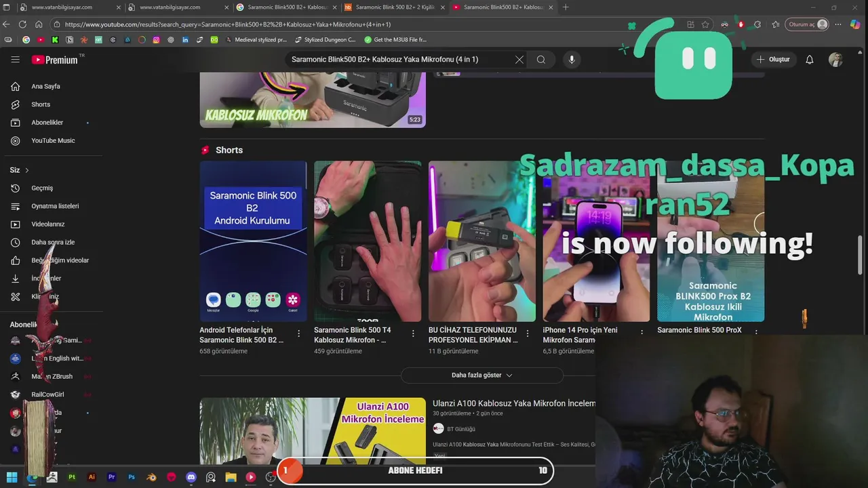Click the browser home button
Image resolution: width=868 pixels, height=488 pixels.
pos(39,24)
